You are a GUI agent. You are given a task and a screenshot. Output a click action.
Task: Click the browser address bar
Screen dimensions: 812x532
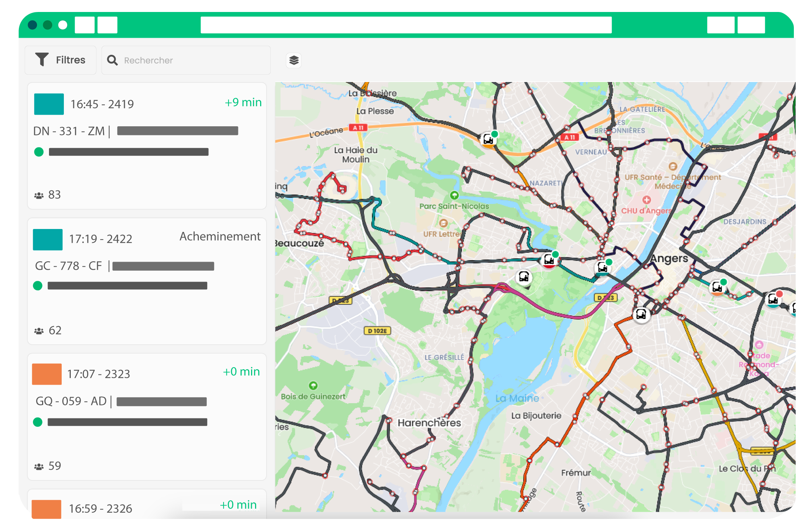406,25
